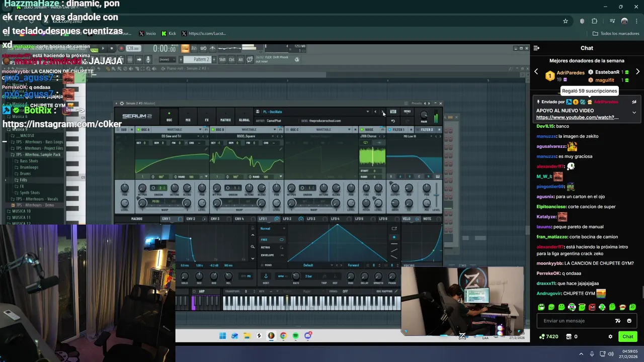Select LFO RETRIG trigger mode
This screenshot has width=644, height=362.
pos(272,247)
